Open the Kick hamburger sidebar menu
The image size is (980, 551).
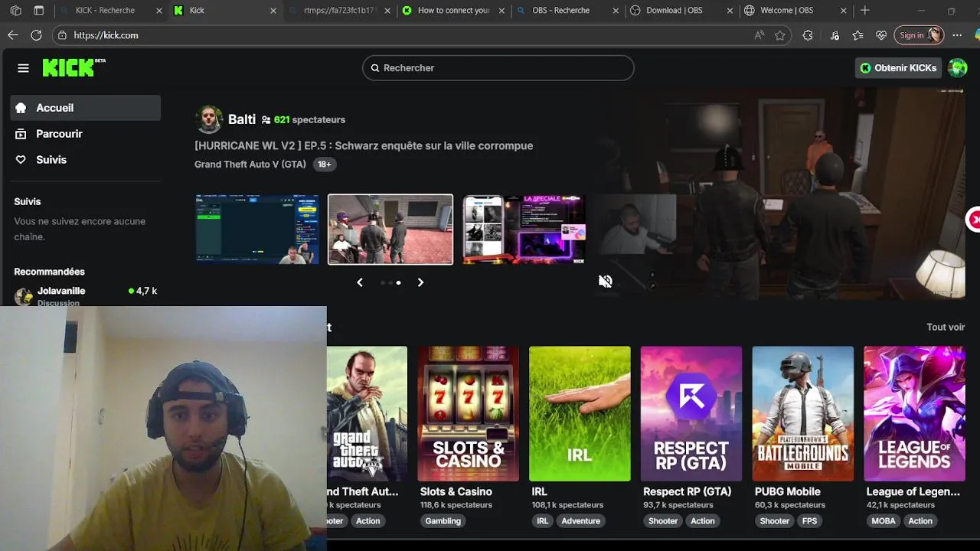pyautogui.click(x=23, y=68)
